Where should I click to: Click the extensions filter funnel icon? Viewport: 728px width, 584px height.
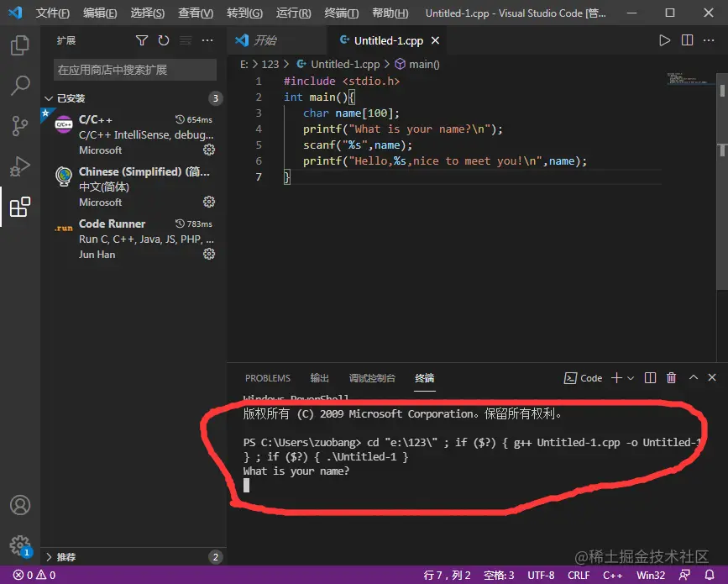[142, 40]
